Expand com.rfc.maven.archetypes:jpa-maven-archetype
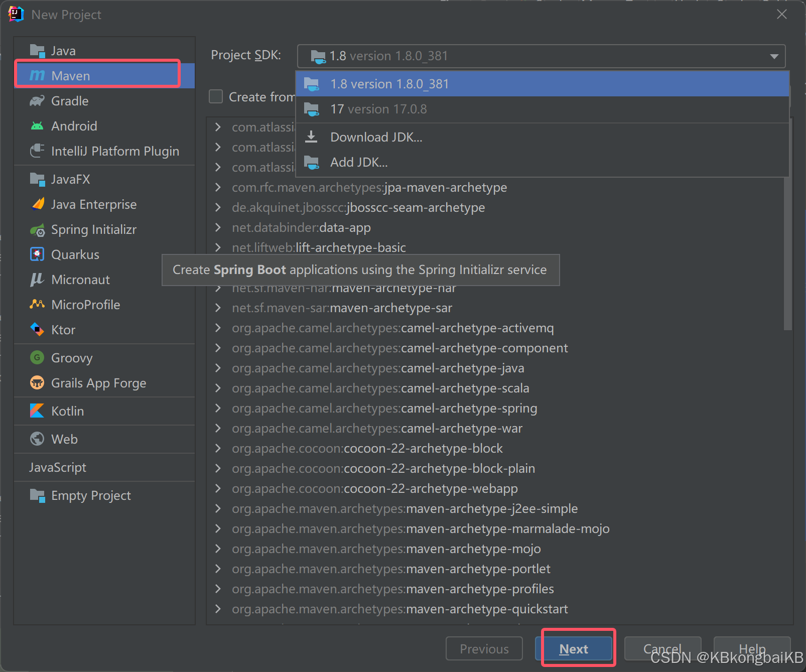Image resolution: width=806 pixels, height=672 pixels. click(x=218, y=187)
